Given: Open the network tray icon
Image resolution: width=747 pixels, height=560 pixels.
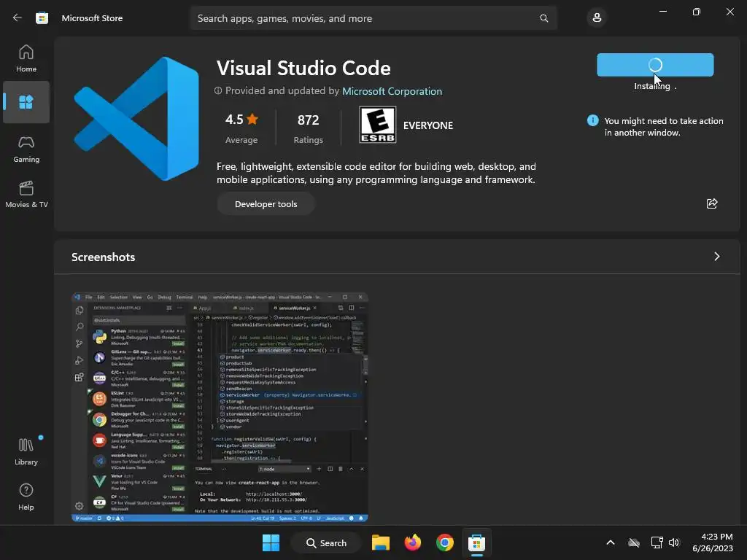Looking at the screenshot, I should pos(657,542).
